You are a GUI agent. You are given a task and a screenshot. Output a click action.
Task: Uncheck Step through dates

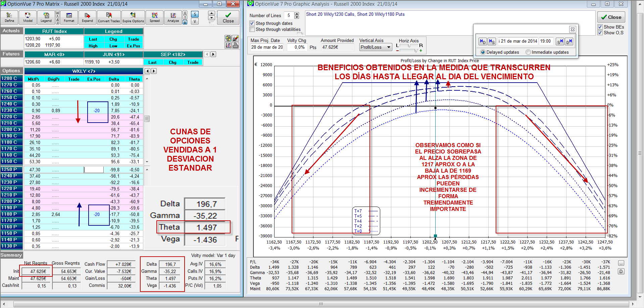[x=252, y=23]
